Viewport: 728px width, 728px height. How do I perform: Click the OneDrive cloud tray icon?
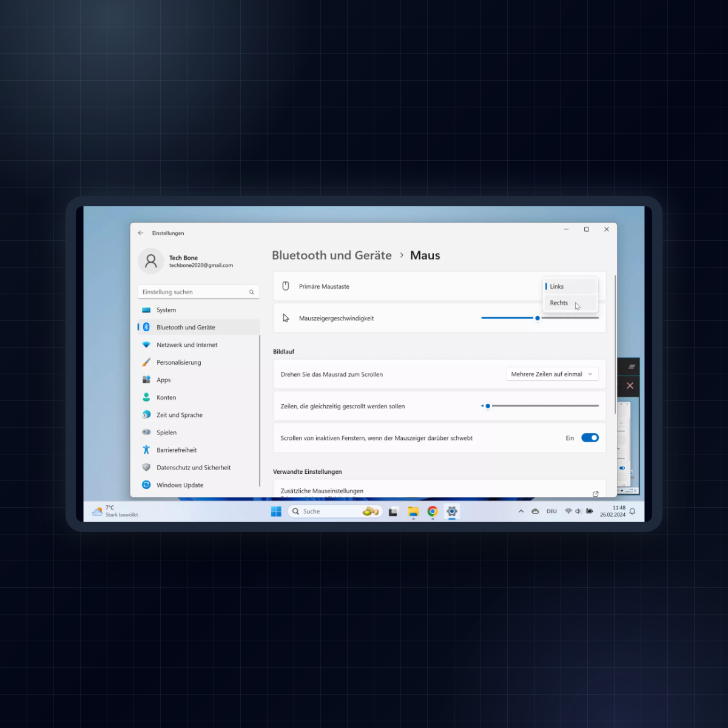[535, 511]
